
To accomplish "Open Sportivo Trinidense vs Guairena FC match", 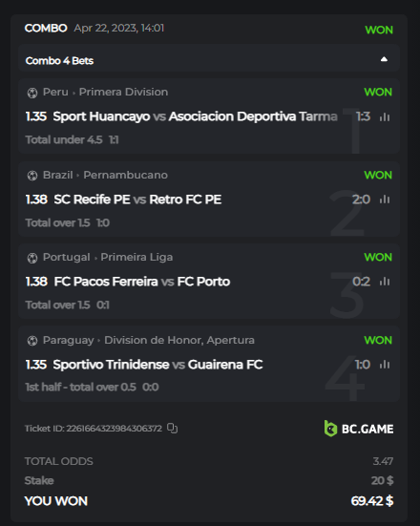I will click(x=157, y=365).
